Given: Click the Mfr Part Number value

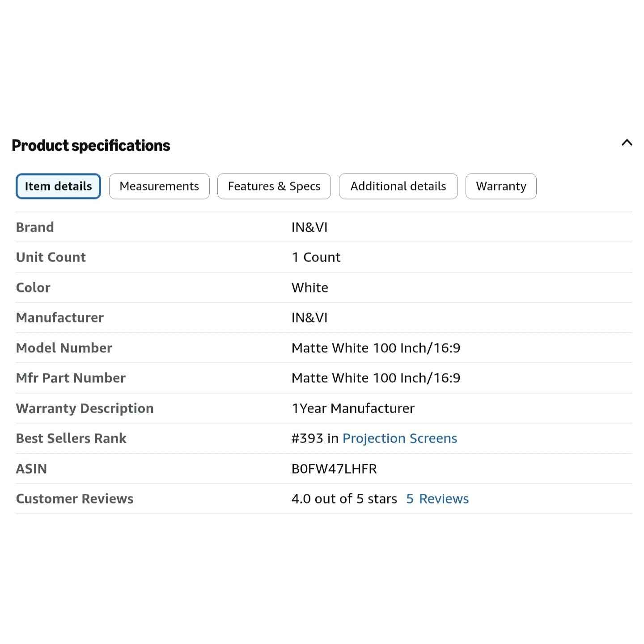Looking at the screenshot, I should [376, 378].
